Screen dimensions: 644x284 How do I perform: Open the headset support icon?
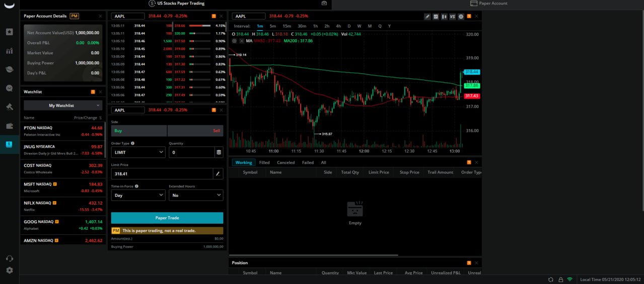click(9, 258)
